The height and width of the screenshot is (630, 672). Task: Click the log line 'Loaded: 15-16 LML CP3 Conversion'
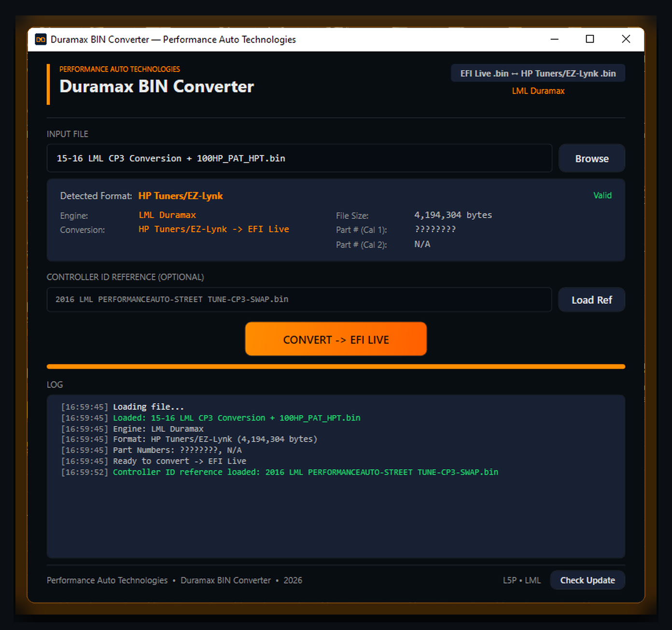pyautogui.click(x=211, y=418)
